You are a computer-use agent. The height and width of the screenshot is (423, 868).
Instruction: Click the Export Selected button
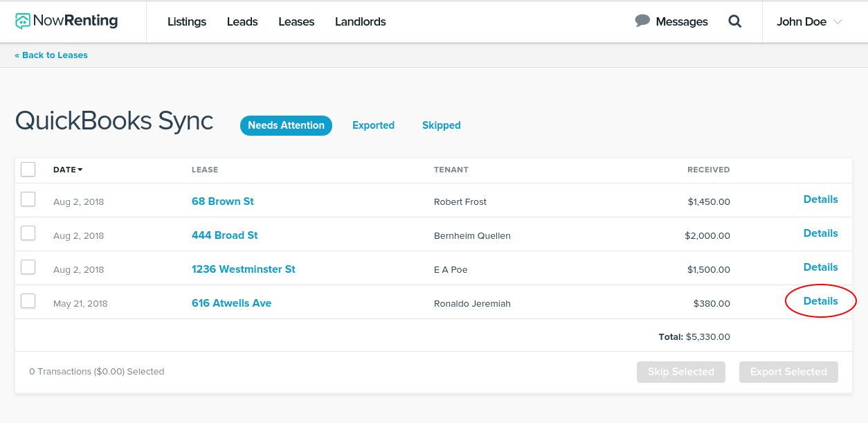pos(788,372)
